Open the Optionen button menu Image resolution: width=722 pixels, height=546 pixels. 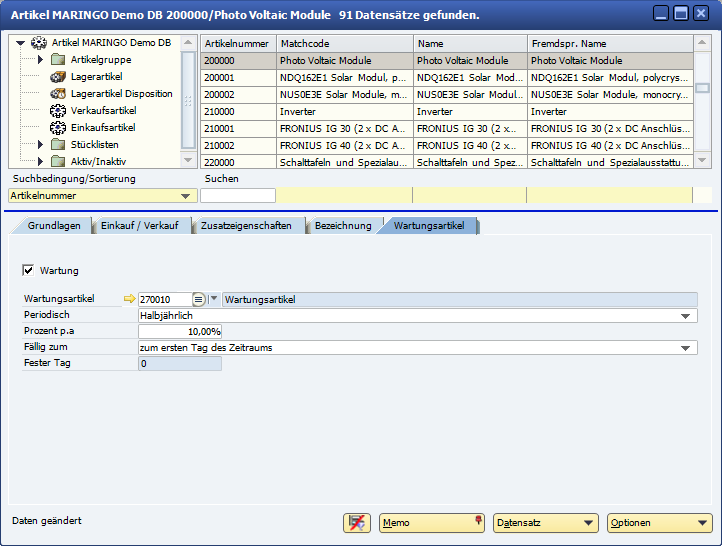pos(660,522)
